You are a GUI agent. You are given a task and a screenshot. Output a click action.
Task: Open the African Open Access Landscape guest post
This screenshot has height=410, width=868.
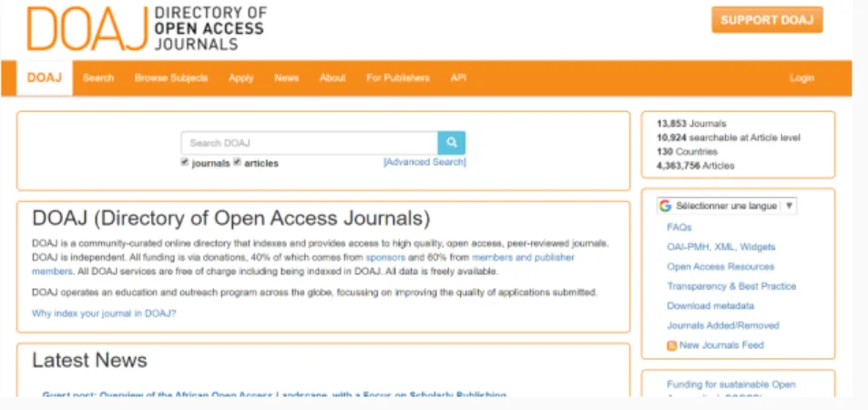274,395
